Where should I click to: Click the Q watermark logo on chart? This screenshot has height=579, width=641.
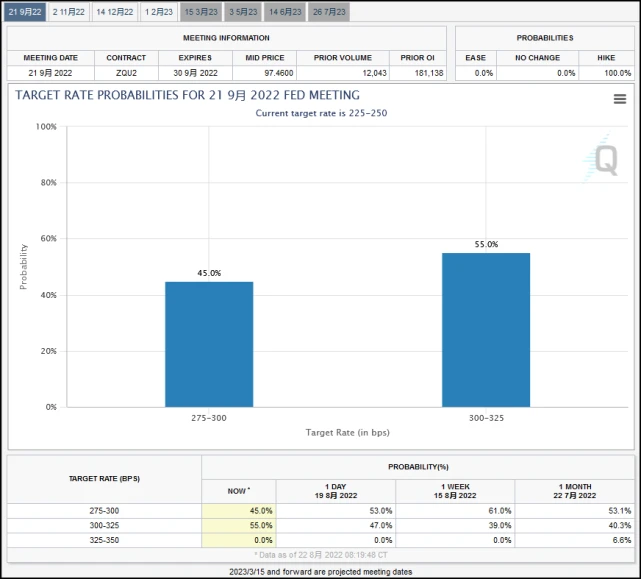(x=605, y=160)
